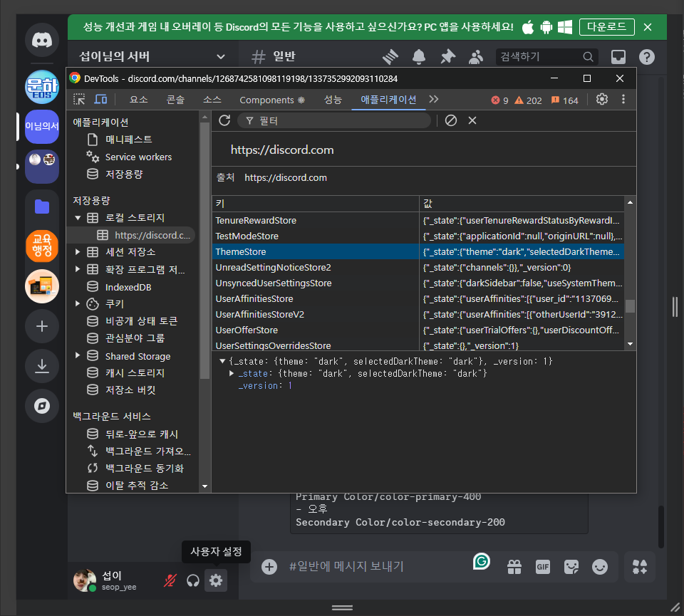The width and height of the screenshot is (684, 616).
Task: Open user settings gear icon
Action: (x=216, y=580)
